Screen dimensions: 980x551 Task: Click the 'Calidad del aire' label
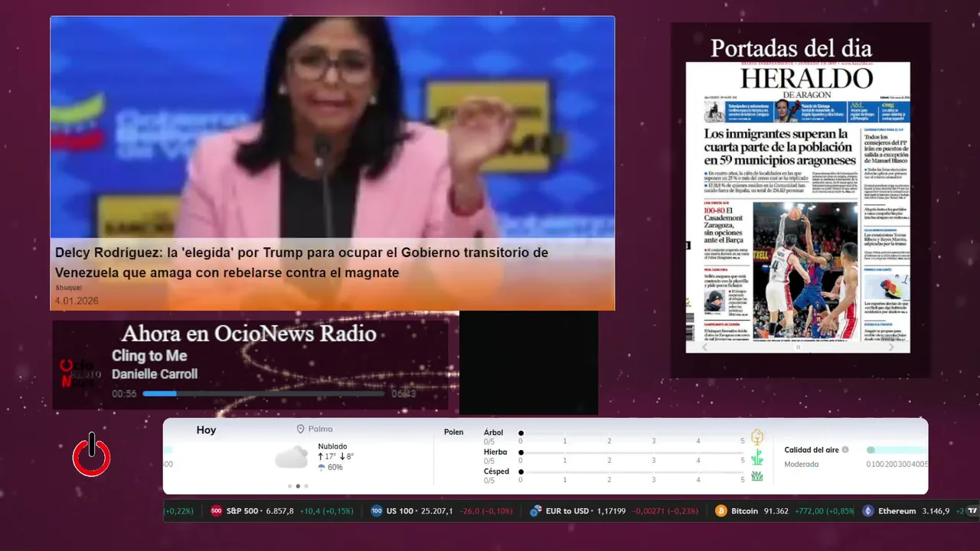click(812, 450)
